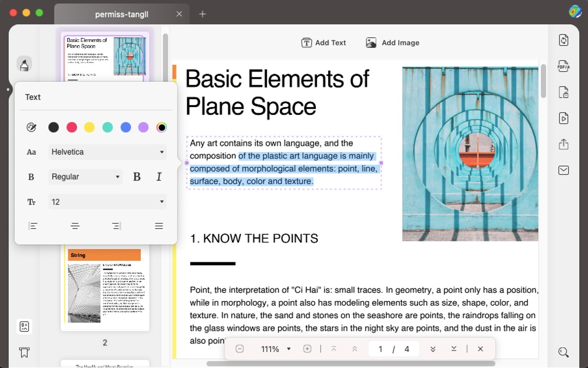Toggle italic formatting for selected text
The width and height of the screenshot is (588, 368).
point(159,177)
